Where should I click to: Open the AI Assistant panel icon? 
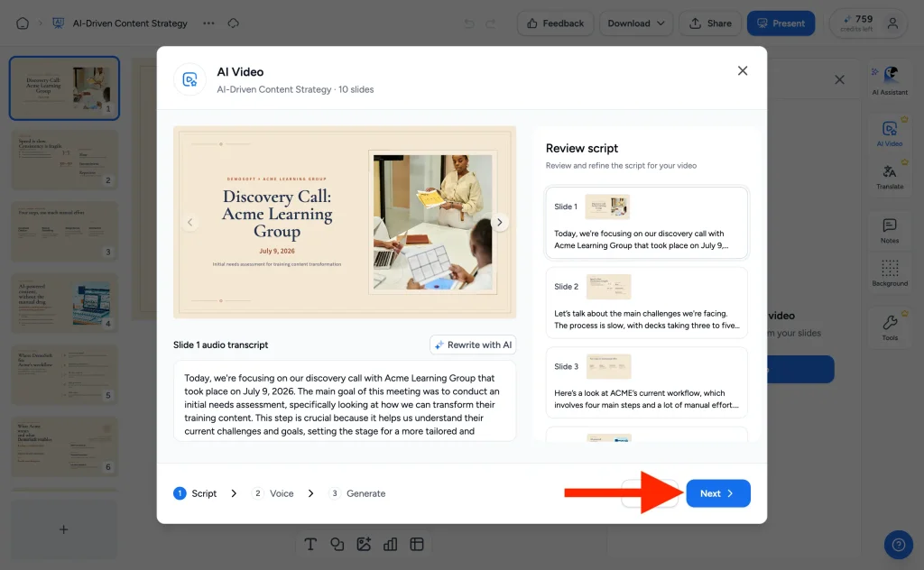(x=890, y=80)
